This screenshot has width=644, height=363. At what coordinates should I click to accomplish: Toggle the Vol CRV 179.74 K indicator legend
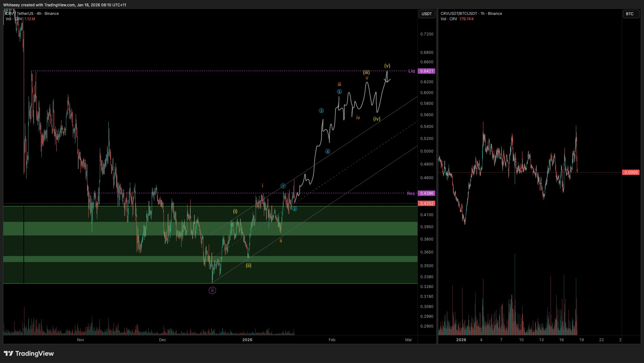[x=457, y=19]
